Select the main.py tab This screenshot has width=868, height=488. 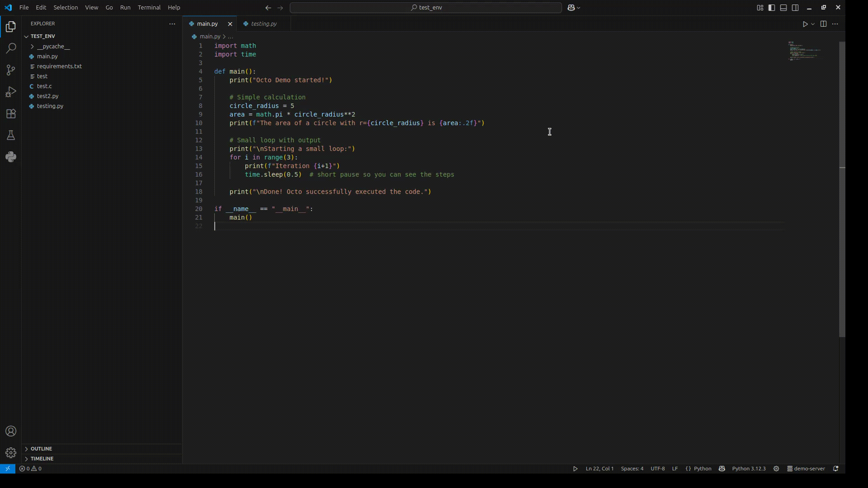click(x=210, y=24)
